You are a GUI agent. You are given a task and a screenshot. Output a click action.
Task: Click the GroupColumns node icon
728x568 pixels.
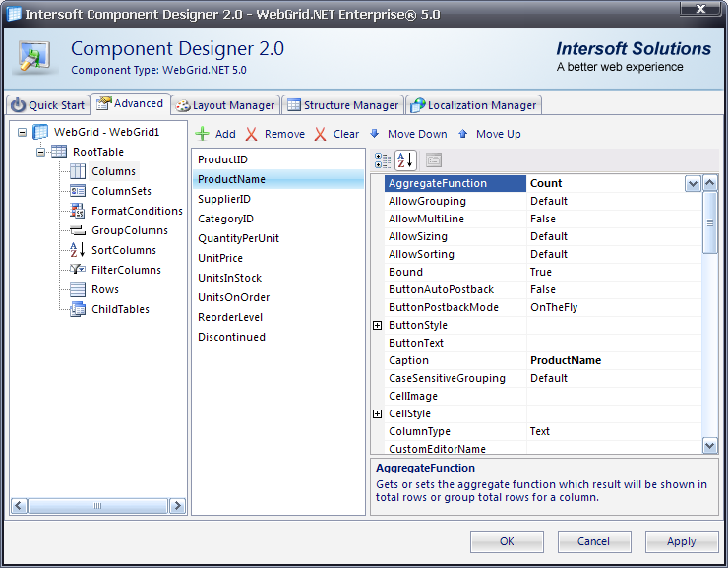click(78, 230)
